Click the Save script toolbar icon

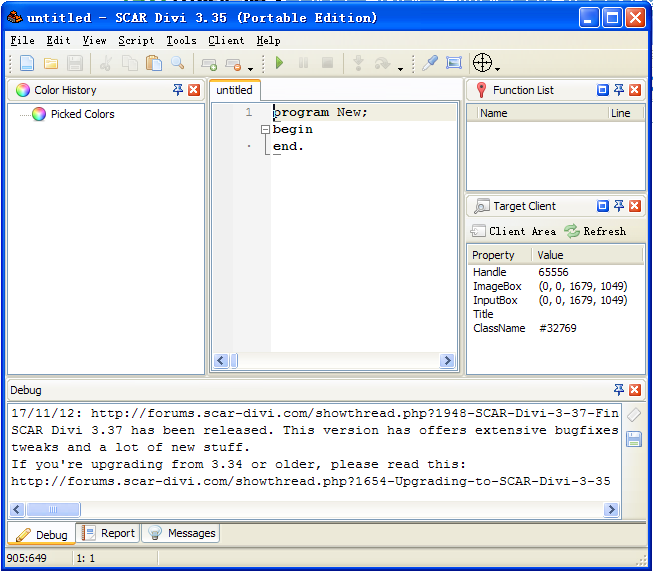point(73,64)
